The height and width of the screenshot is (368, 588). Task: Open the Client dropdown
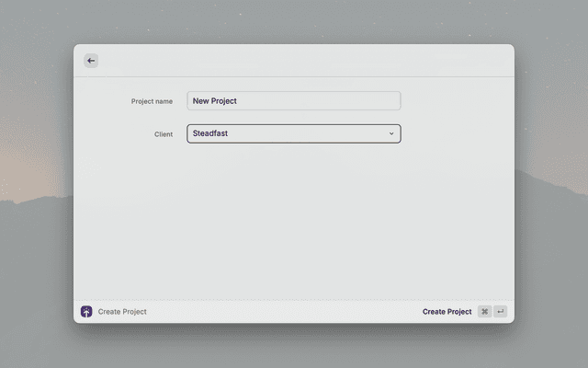[293, 133]
